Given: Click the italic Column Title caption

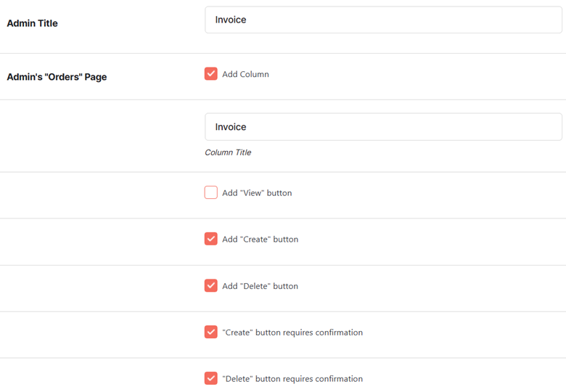Looking at the screenshot, I should (228, 152).
